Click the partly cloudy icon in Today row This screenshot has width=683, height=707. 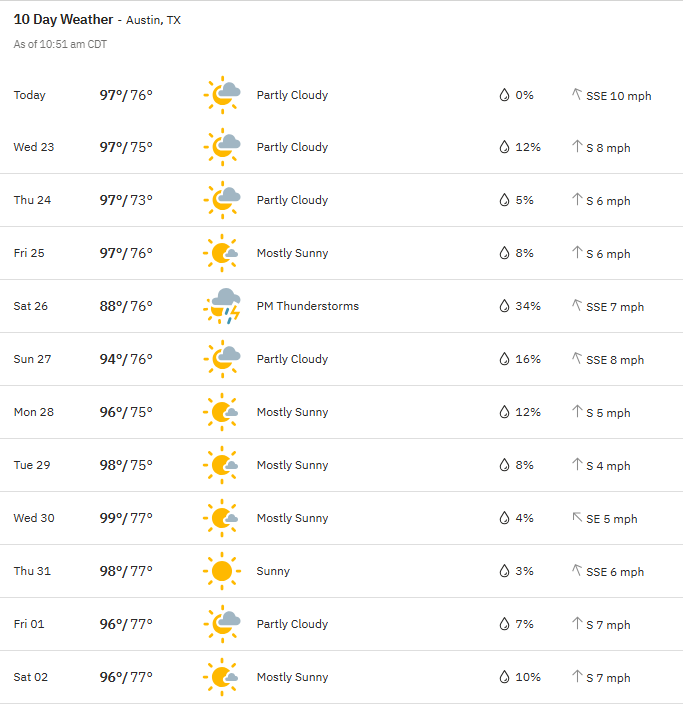(222, 95)
